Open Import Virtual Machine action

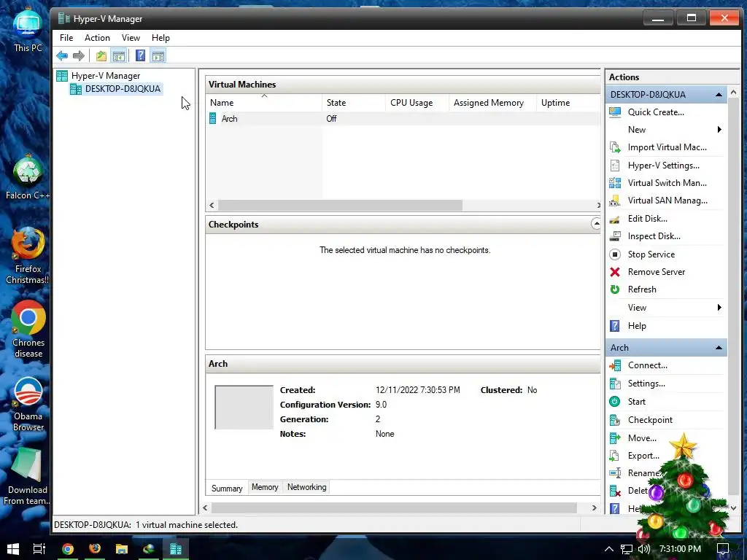pos(667,147)
